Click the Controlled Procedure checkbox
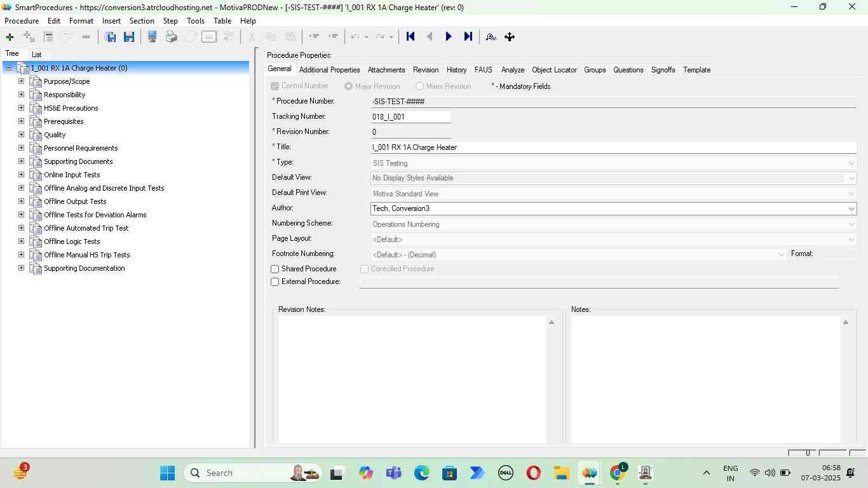This screenshot has height=488, width=868. point(365,269)
